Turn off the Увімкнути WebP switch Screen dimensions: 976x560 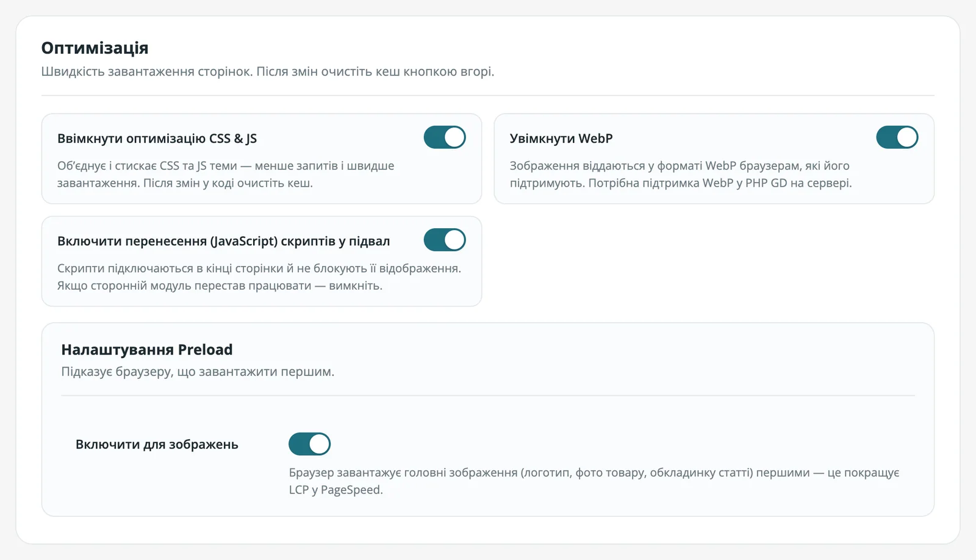(x=897, y=137)
